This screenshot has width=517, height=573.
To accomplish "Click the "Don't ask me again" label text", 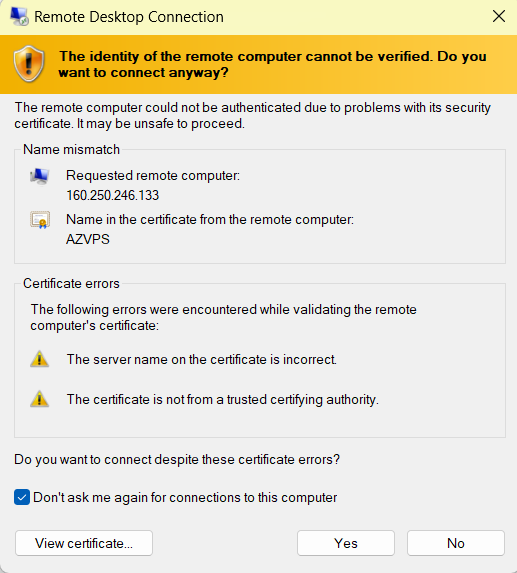I will (185, 497).
